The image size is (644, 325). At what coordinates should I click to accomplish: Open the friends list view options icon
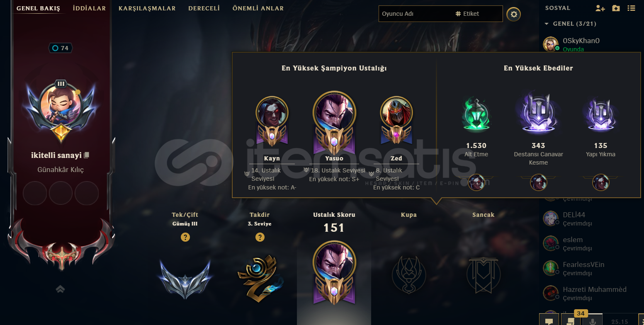coord(631,8)
